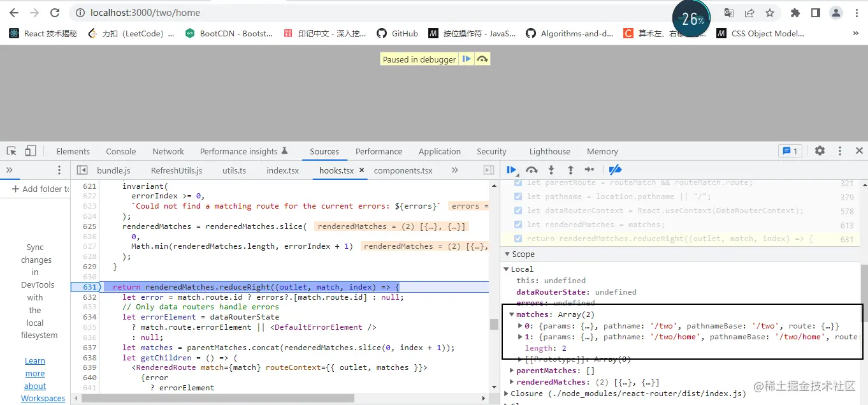Collapse the matches Array(2) entry
This screenshot has width=868, height=405.
(512, 314)
